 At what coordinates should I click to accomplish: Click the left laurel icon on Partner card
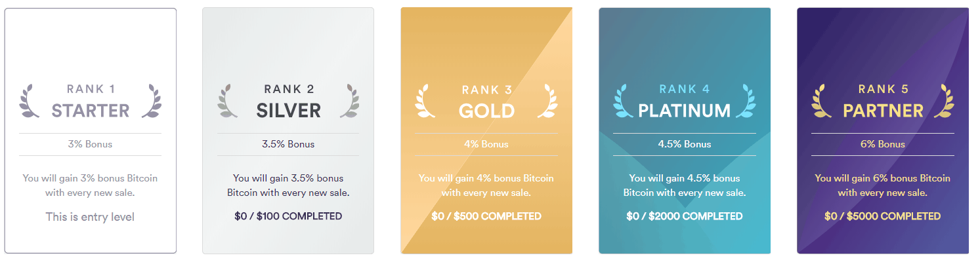(x=822, y=102)
